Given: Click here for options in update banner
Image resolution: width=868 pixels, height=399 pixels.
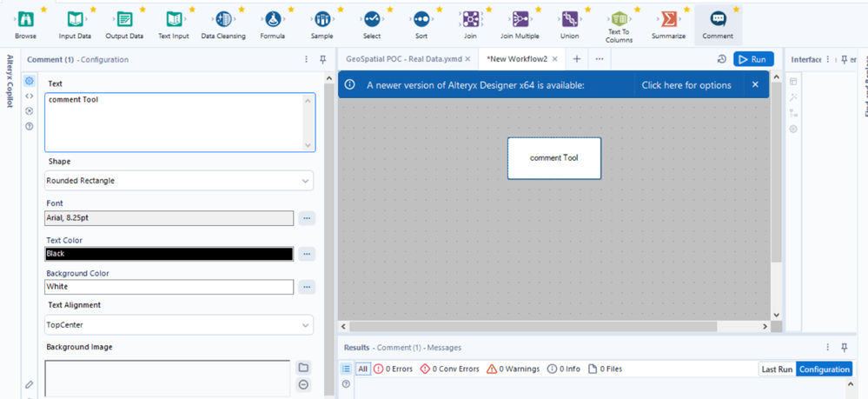Looking at the screenshot, I should pos(686,85).
